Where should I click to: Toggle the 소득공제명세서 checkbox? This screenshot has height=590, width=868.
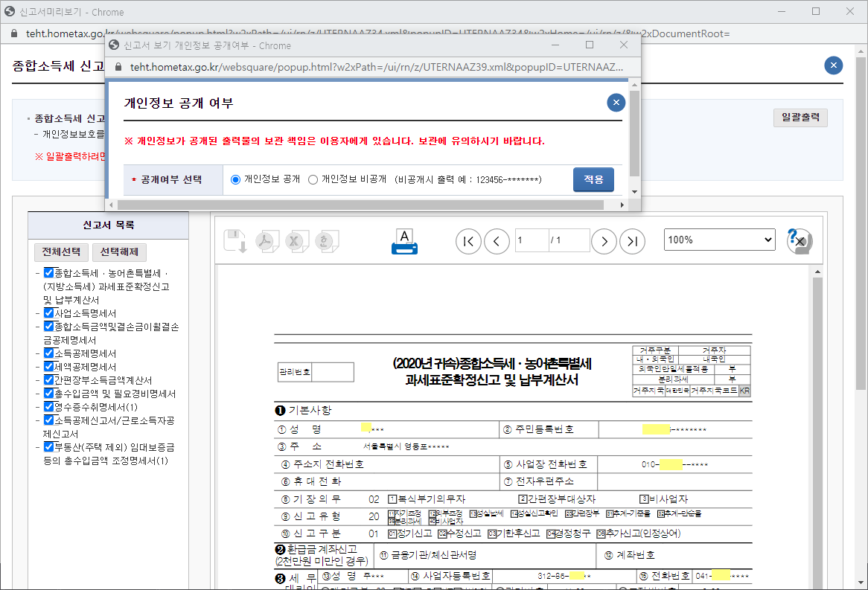click(49, 353)
